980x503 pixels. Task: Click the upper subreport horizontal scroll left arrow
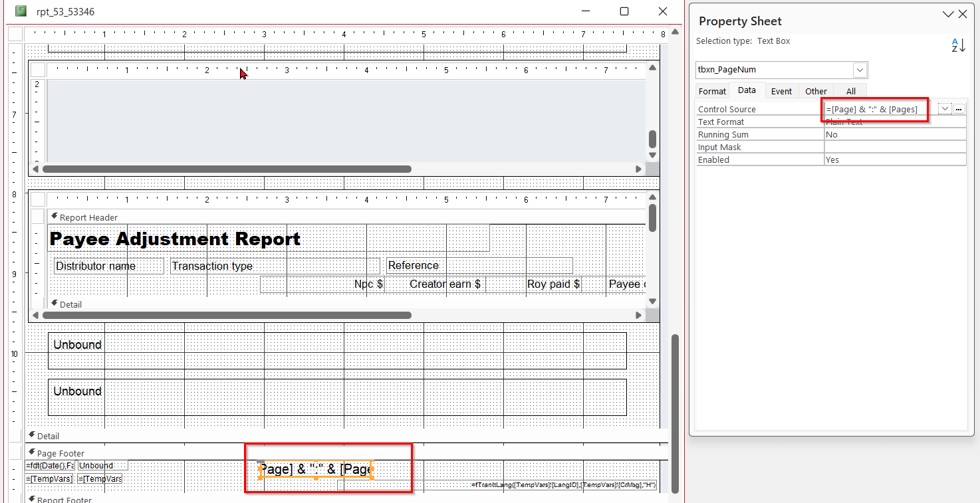coord(35,169)
